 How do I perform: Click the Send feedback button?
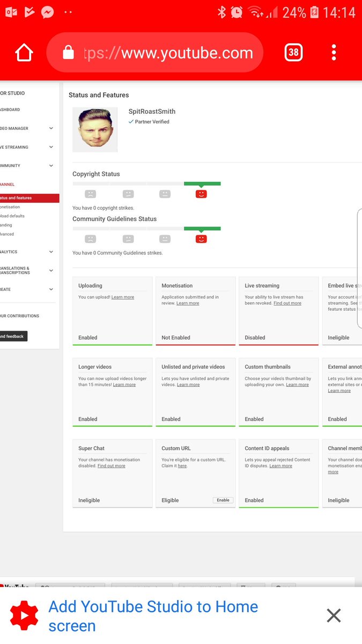point(13,336)
